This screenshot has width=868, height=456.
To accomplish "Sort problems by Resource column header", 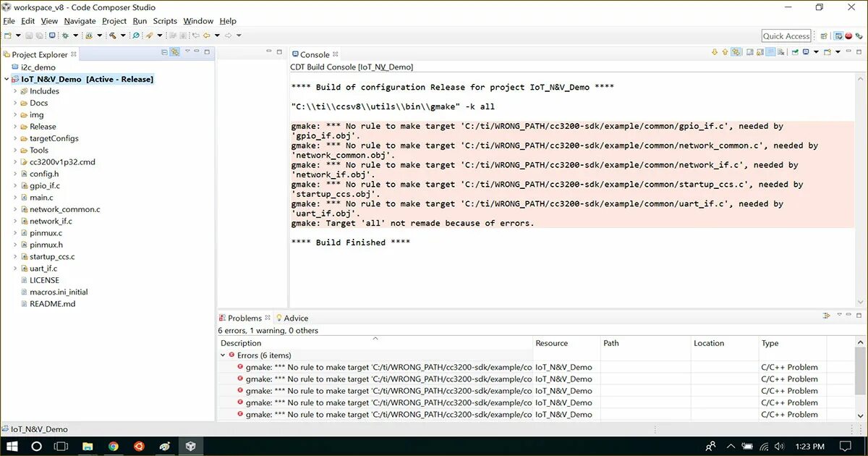I will [566, 343].
